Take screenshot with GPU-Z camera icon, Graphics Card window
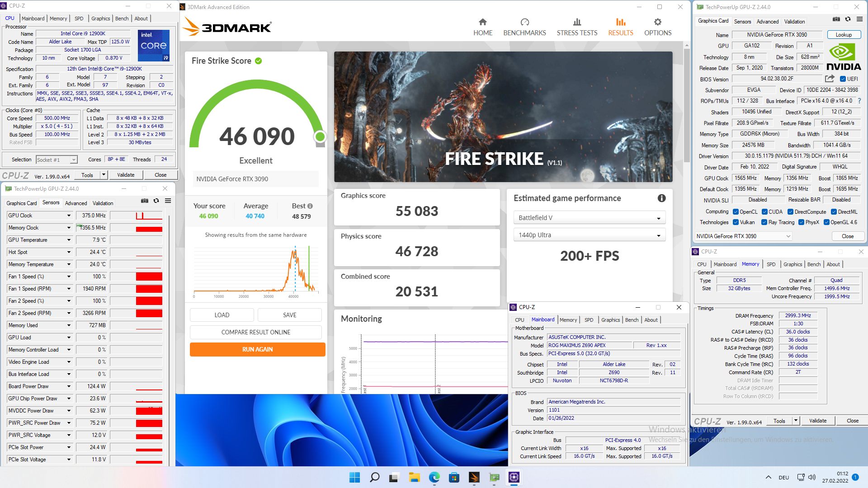The image size is (868, 488). [836, 19]
